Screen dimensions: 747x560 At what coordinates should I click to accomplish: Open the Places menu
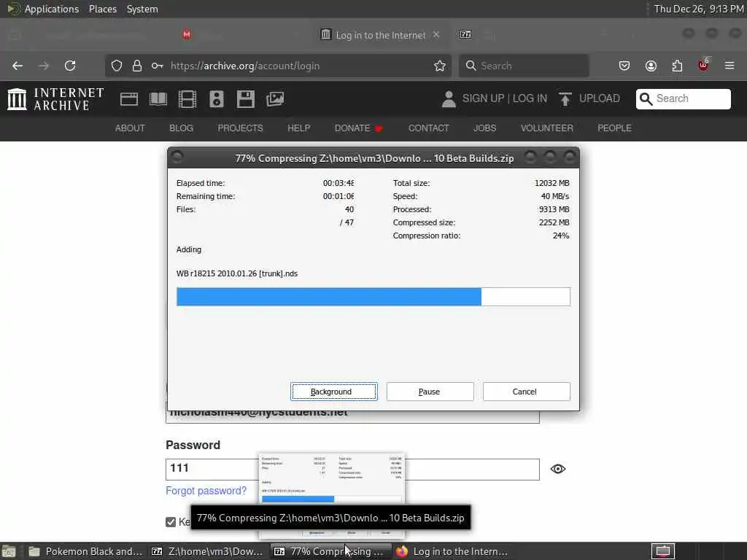[103, 9]
